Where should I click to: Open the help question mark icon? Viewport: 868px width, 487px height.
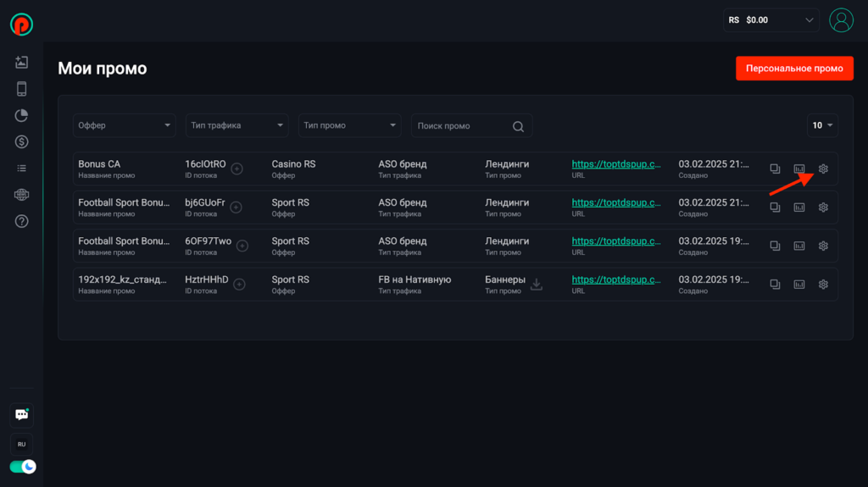21,221
